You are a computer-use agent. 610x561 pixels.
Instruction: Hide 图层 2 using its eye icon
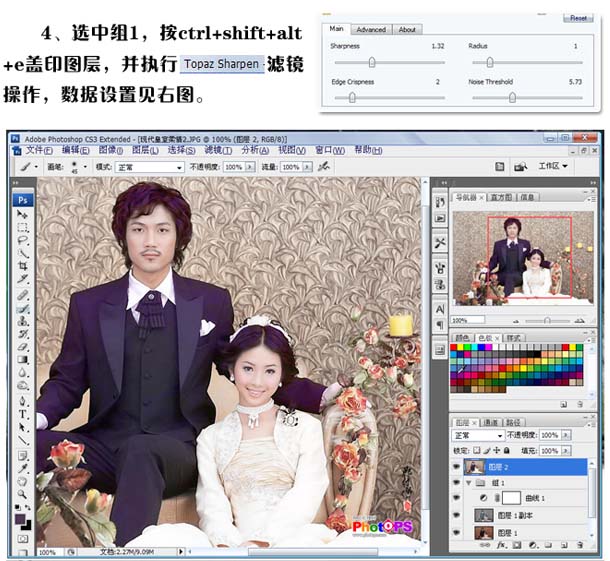pos(457,467)
